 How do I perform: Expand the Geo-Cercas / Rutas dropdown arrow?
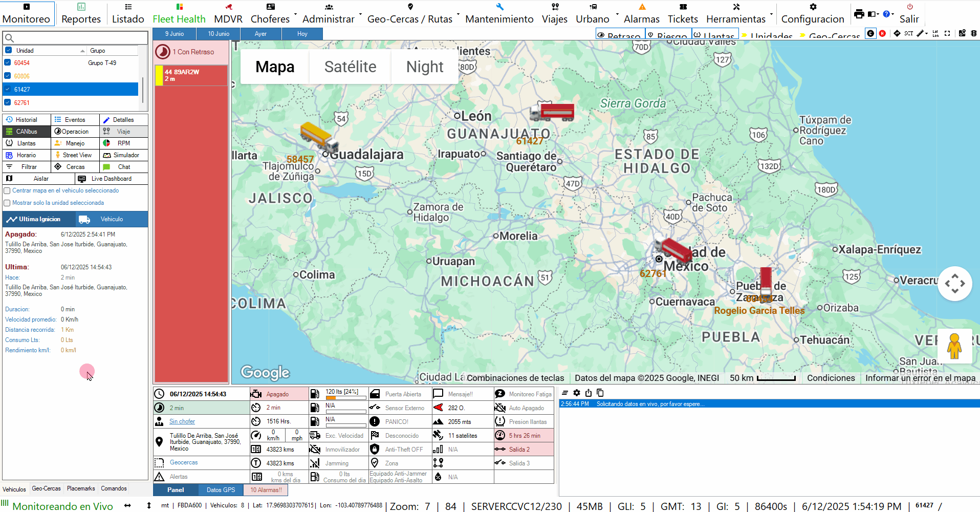pyautogui.click(x=458, y=14)
